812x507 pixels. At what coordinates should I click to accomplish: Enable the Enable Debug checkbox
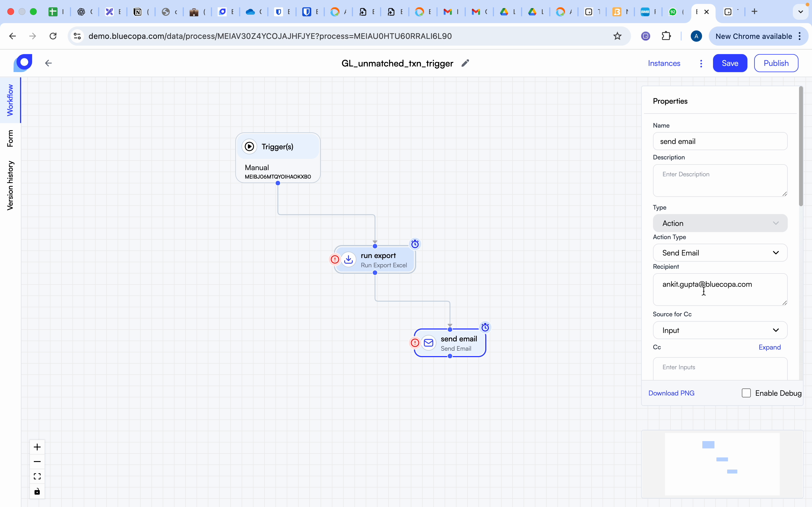(746, 393)
